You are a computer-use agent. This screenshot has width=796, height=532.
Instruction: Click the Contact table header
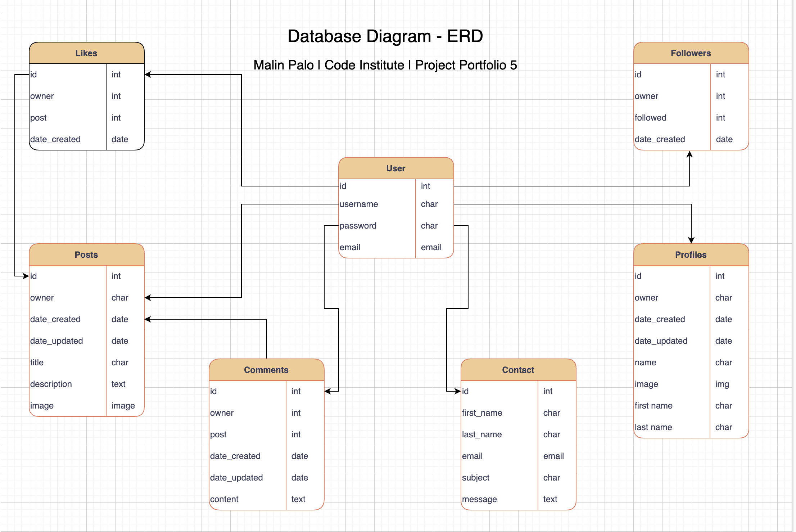pyautogui.click(x=518, y=369)
